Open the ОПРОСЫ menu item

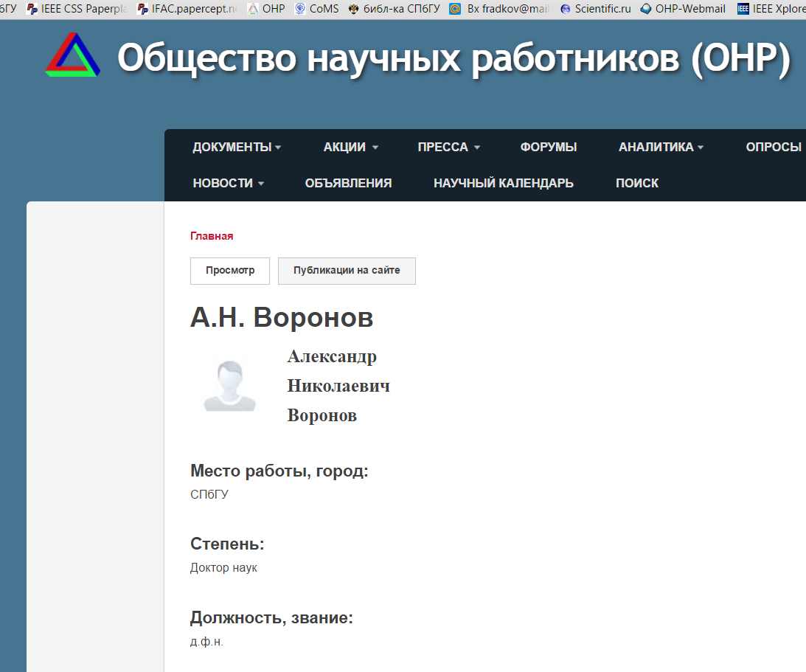click(x=774, y=147)
